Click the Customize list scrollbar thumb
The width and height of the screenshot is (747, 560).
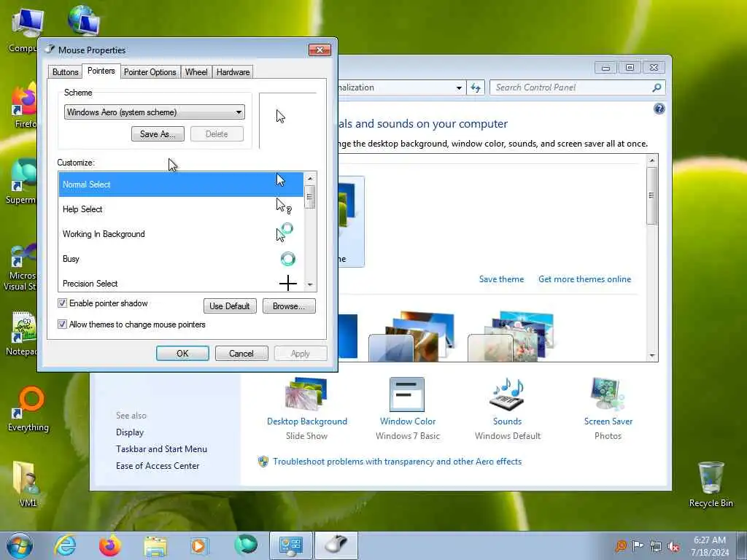(x=309, y=196)
